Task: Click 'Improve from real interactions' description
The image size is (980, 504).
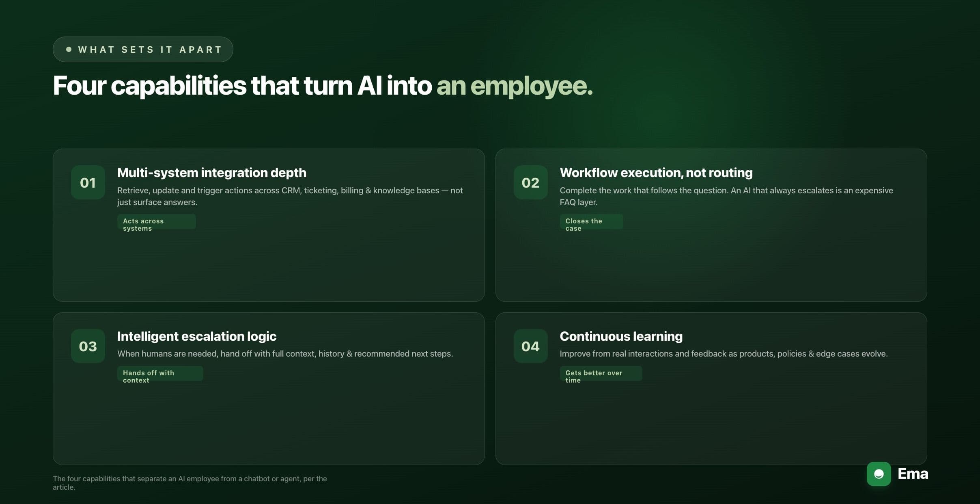Action: pyautogui.click(x=724, y=354)
